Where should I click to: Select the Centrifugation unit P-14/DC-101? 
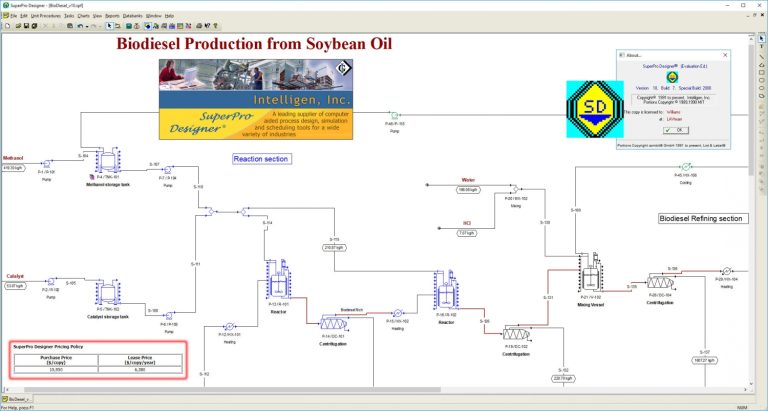tap(334, 323)
